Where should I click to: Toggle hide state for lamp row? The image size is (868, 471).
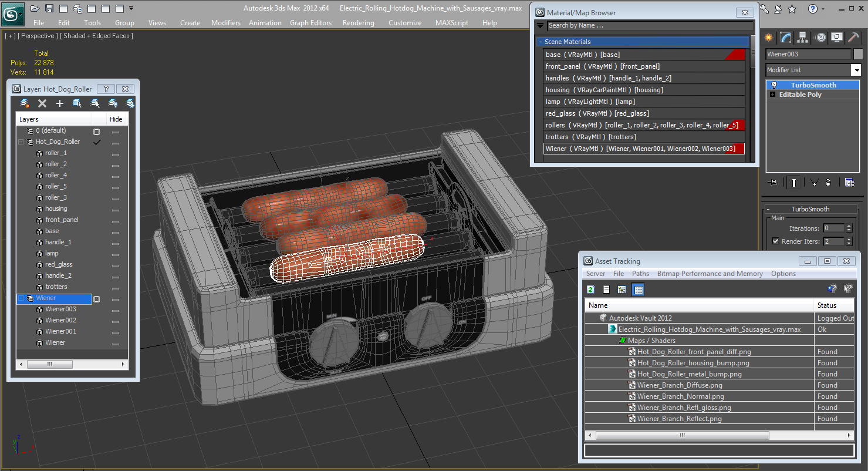pyautogui.click(x=116, y=254)
